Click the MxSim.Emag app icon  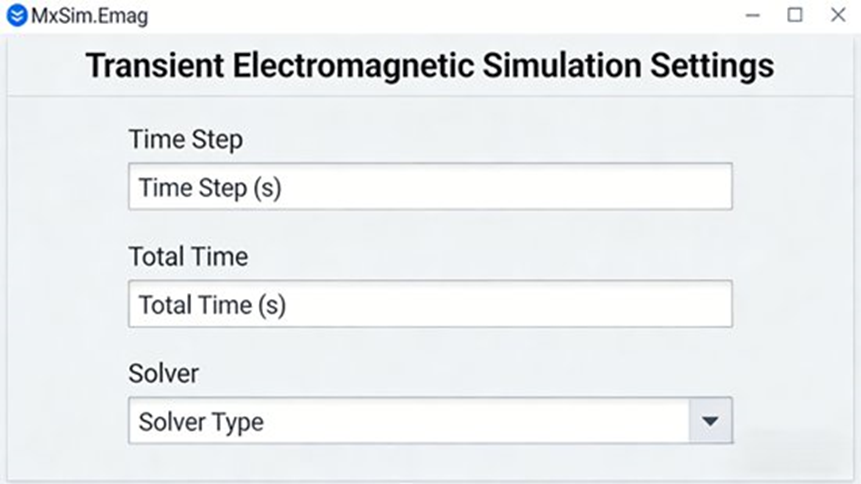16,16
